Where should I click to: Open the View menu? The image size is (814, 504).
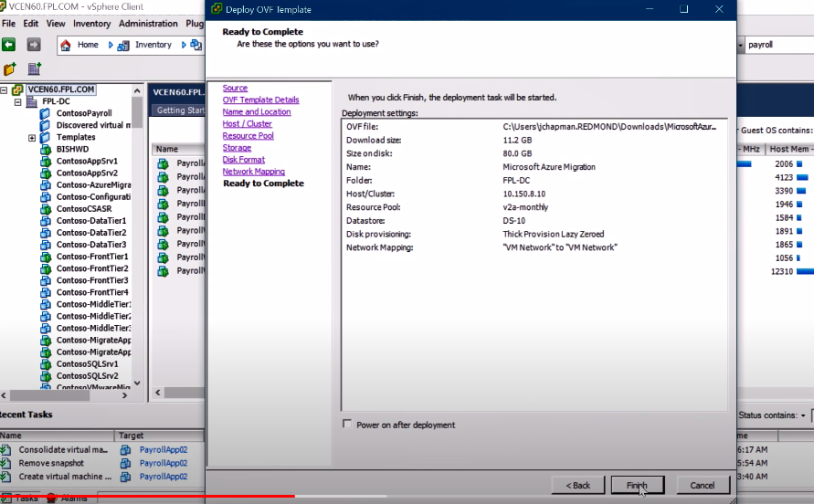[56, 24]
